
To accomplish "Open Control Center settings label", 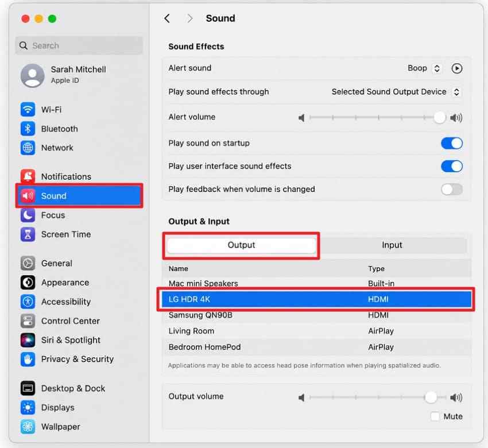I will [71, 321].
